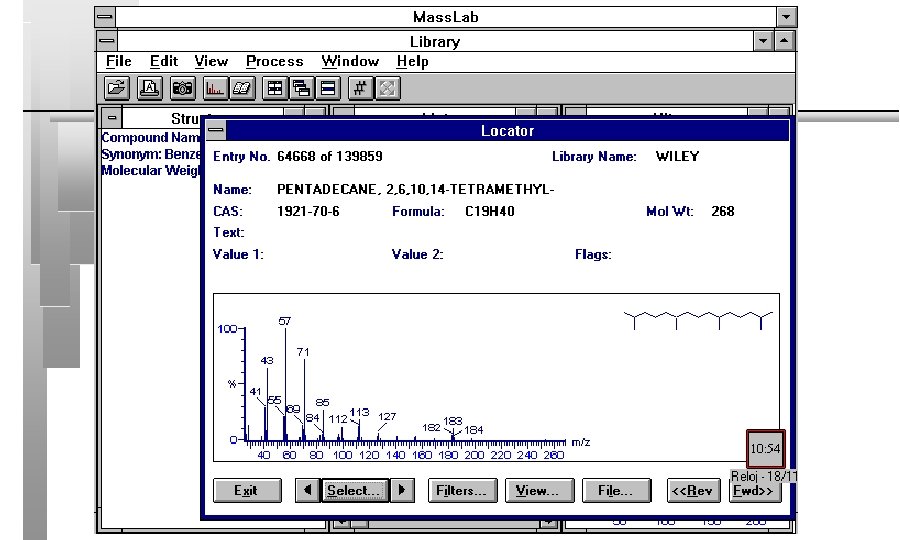The image size is (900, 540).
Task: Go to next entry with right arrow
Action: coord(402,491)
